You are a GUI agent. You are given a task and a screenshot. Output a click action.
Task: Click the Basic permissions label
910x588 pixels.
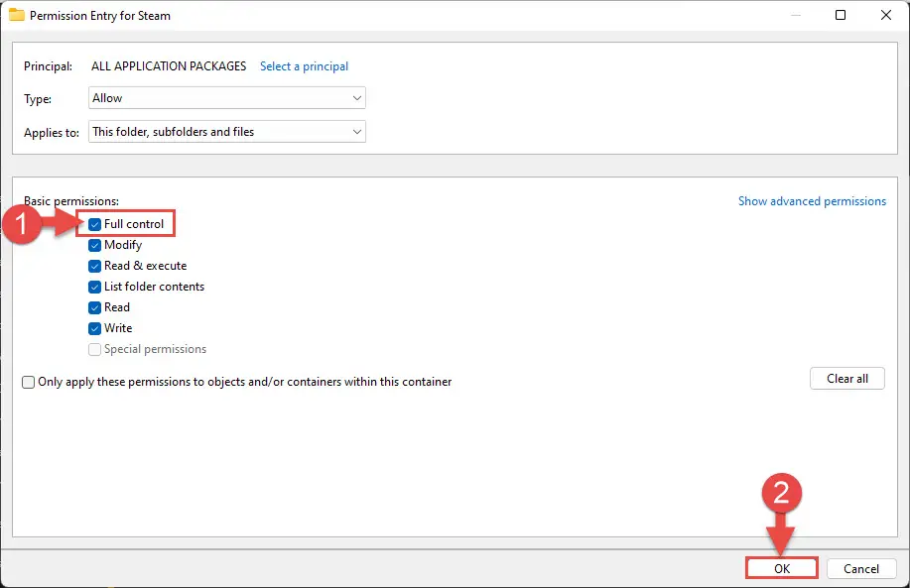71,201
